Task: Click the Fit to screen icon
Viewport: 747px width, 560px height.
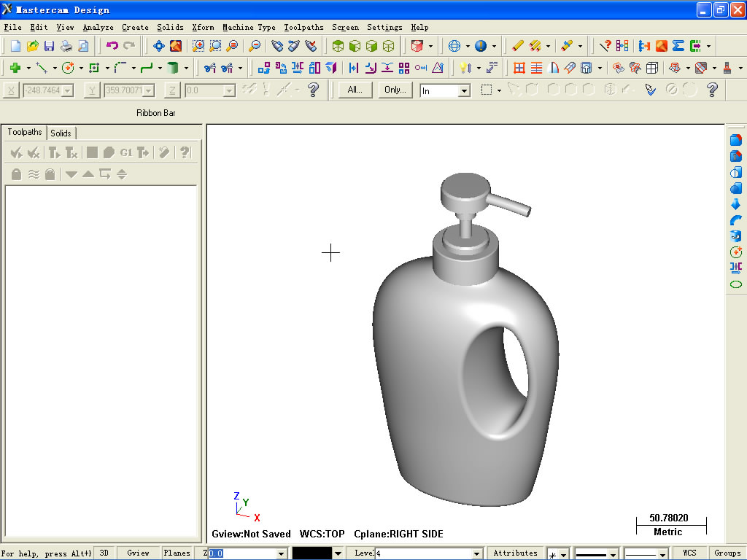Action: 158,46
